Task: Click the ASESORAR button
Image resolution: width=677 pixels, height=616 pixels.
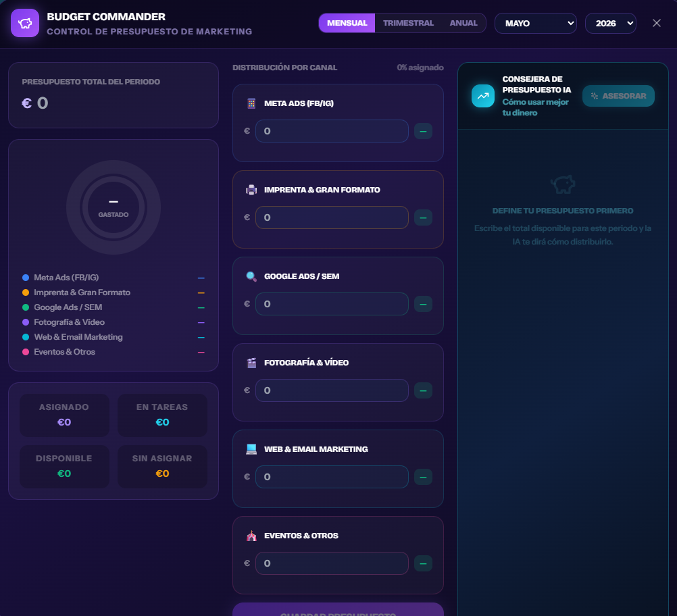Action: (x=618, y=96)
